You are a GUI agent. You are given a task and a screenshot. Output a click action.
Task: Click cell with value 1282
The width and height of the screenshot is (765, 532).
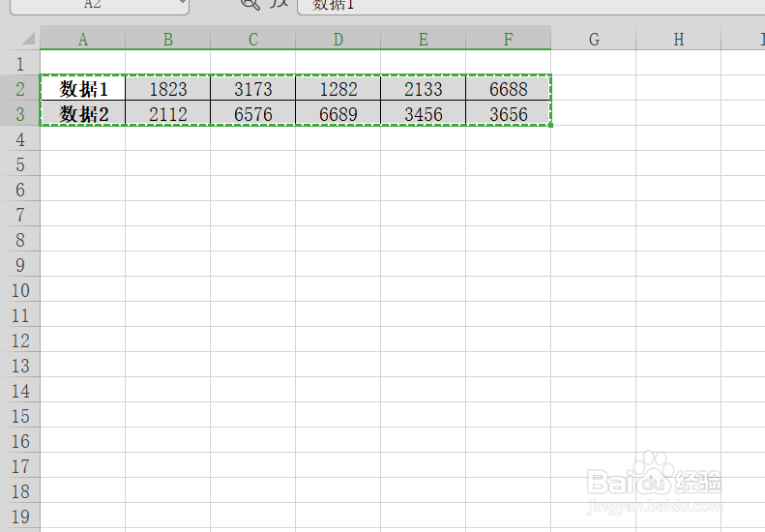tap(338, 88)
